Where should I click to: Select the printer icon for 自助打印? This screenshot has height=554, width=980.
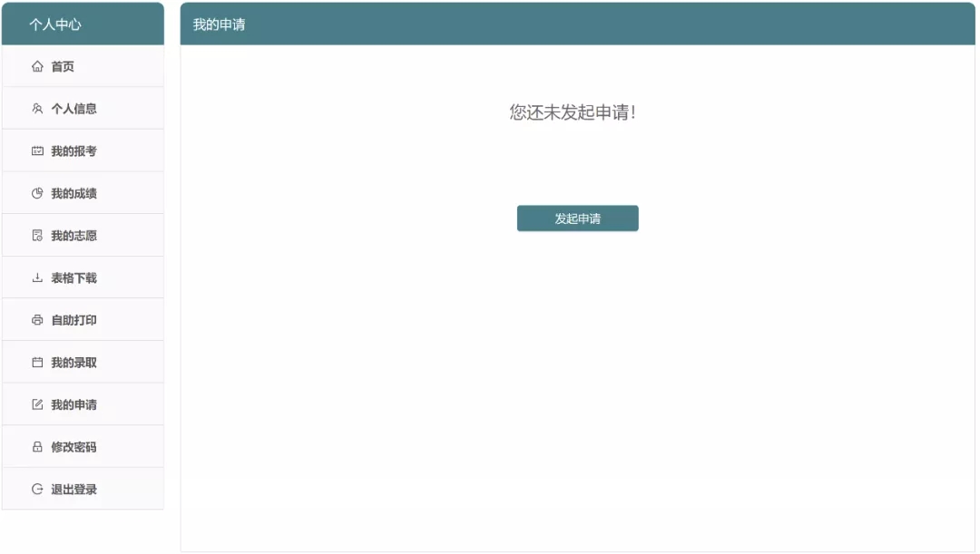coord(36,319)
